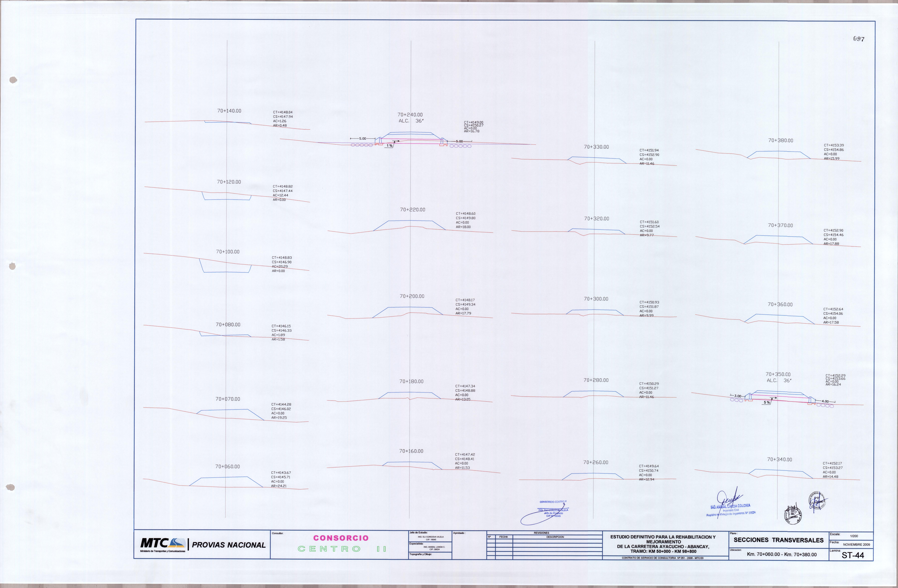
Task: Click station label 70+320.00
Action: (x=597, y=219)
